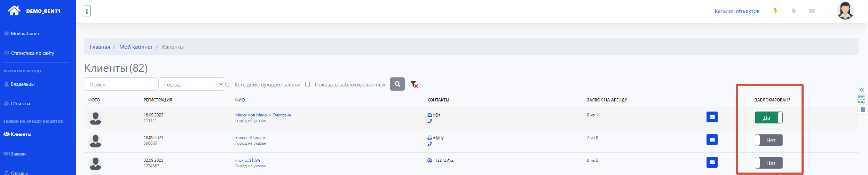
Task: Go to Владельцы in sidebar
Action: coord(23,84)
